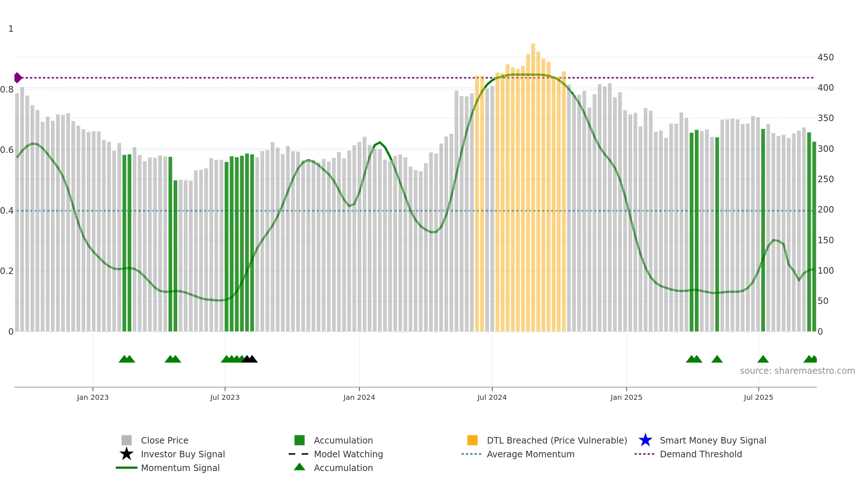The image size is (868, 488).
Task: Click the Jul 2023 axis label
Action: pos(225,398)
